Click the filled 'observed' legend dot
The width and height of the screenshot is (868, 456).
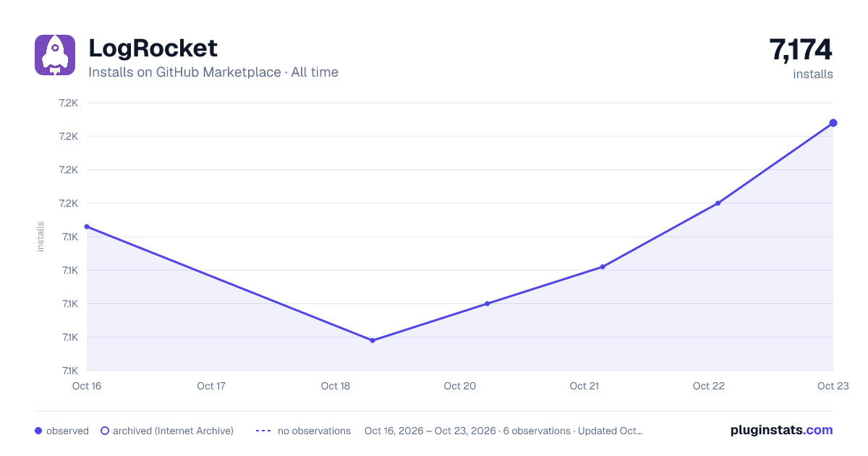(38, 431)
